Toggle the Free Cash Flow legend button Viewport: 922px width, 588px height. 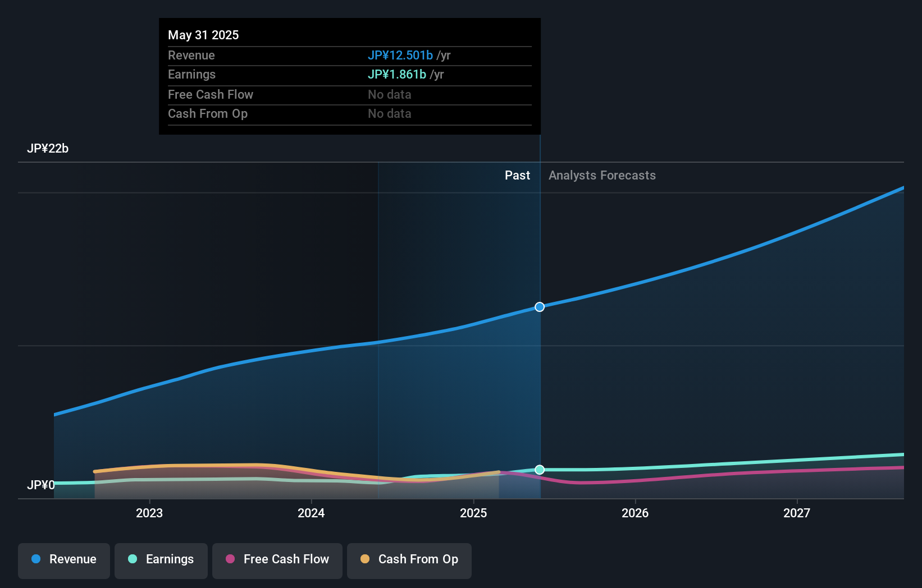277,561
